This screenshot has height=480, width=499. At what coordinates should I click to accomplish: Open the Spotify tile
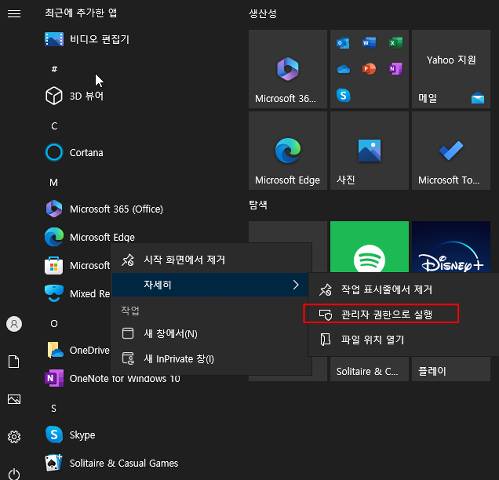(x=369, y=247)
